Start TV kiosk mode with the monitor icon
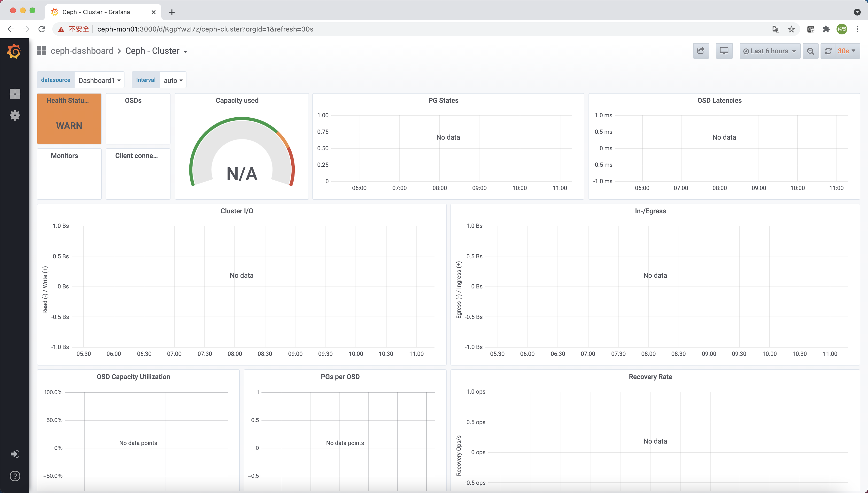This screenshot has width=868, height=493. click(724, 51)
